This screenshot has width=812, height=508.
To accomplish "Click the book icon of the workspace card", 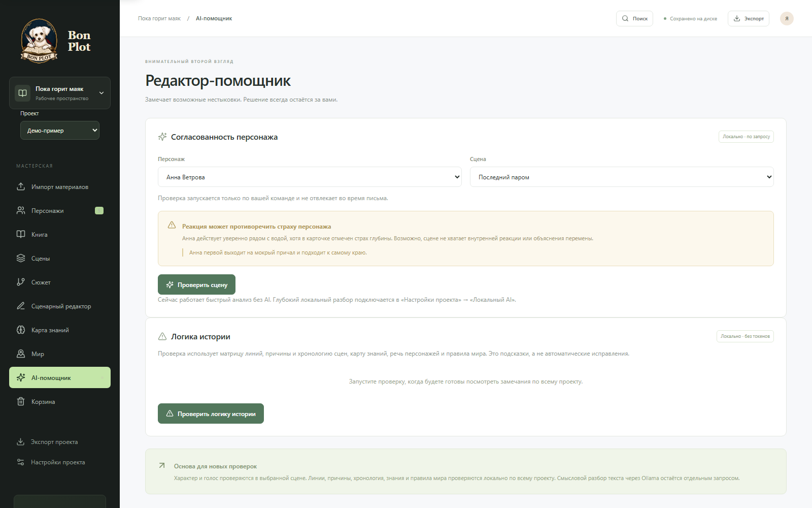I will (22, 93).
